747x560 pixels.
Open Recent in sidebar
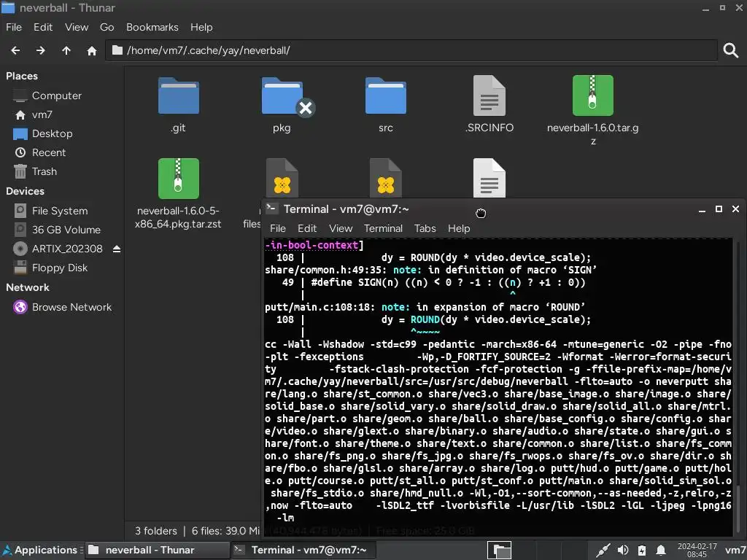49,152
